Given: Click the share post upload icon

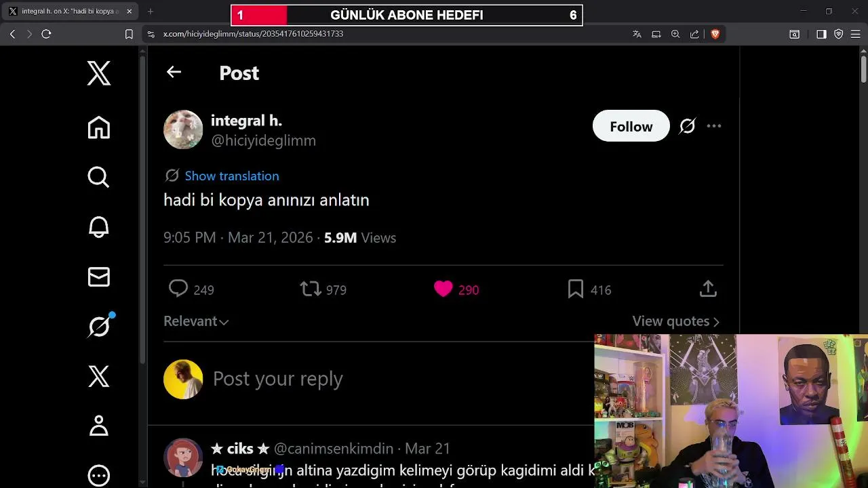Looking at the screenshot, I should point(708,289).
